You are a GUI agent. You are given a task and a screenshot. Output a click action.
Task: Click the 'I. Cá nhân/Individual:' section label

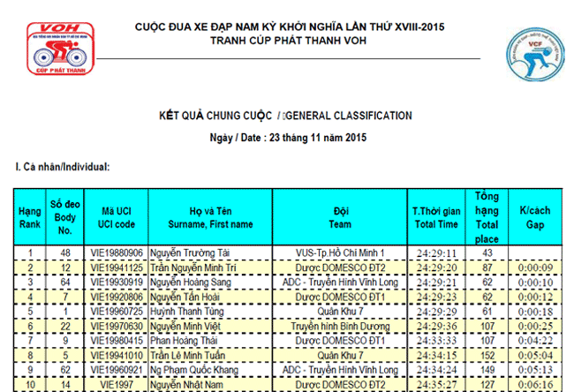pos(63,167)
